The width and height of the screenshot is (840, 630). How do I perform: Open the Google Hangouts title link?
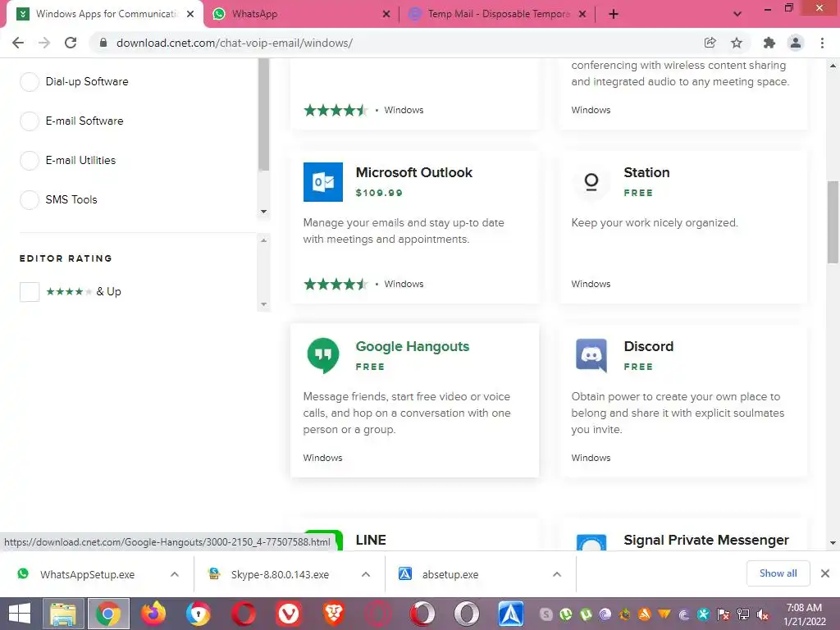[x=413, y=347]
